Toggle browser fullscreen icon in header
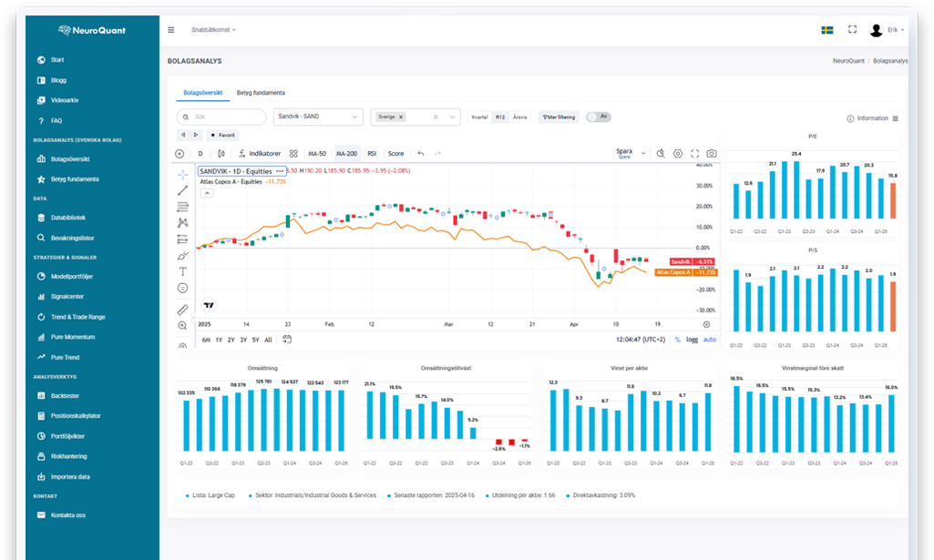934x560 pixels. tap(852, 29)
